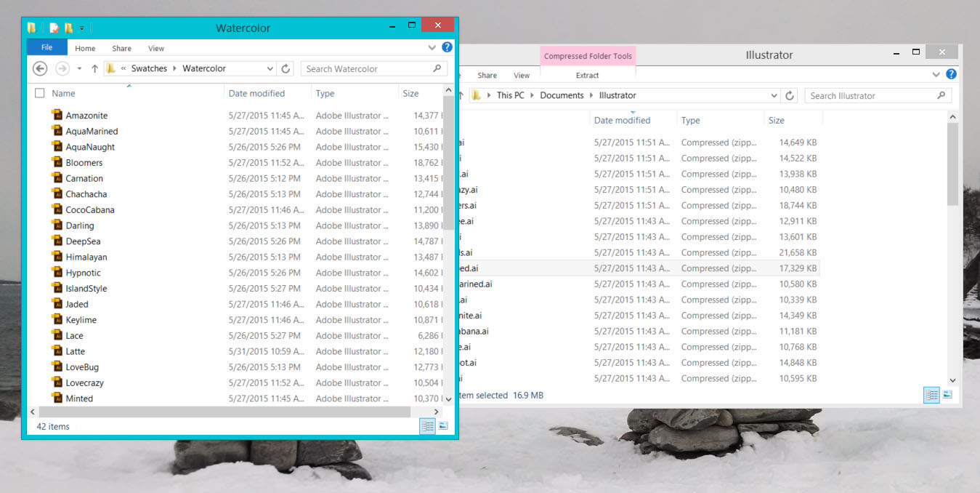Open the Watercolor address bar history dropdown
This screenshot has width=980, height=493.
coord(270,68)
